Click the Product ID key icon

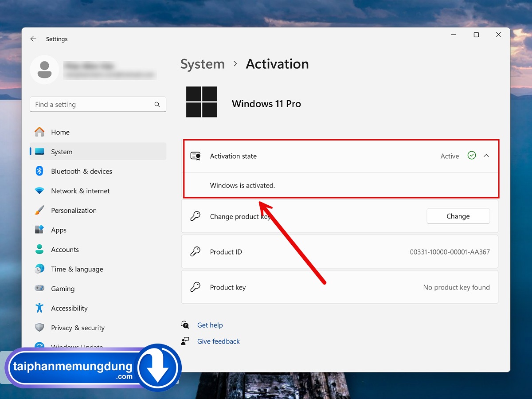click(x=195, y=252)
